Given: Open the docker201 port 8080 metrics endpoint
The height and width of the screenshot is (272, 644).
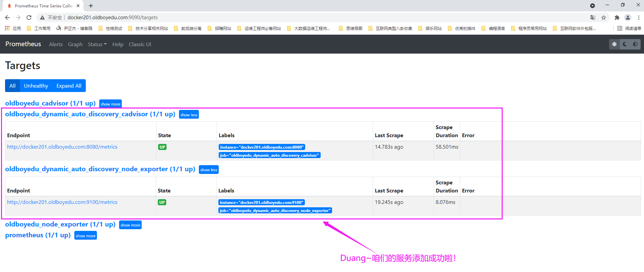Looking at the screenshot, I should point(62,147).
